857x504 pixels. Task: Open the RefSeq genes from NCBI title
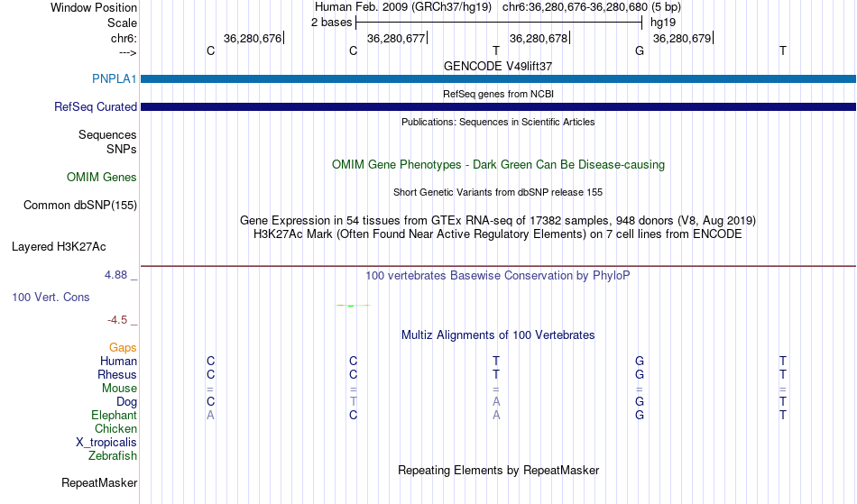pyautogui.click(x=498, y=94)
